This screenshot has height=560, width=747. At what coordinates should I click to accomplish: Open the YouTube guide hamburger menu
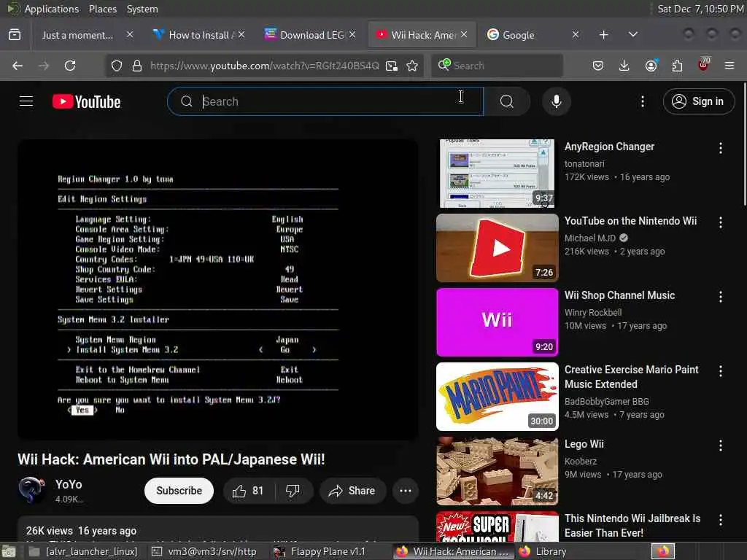point(26,101)
